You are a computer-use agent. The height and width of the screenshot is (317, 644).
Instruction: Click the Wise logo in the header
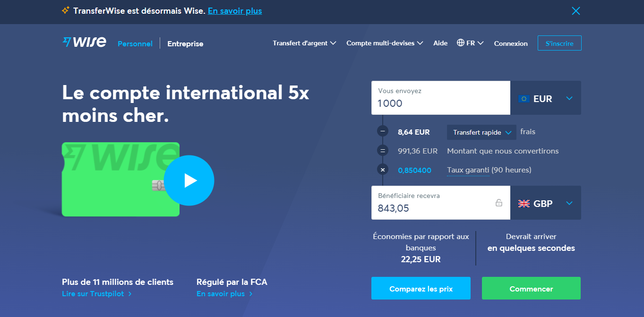85,43
